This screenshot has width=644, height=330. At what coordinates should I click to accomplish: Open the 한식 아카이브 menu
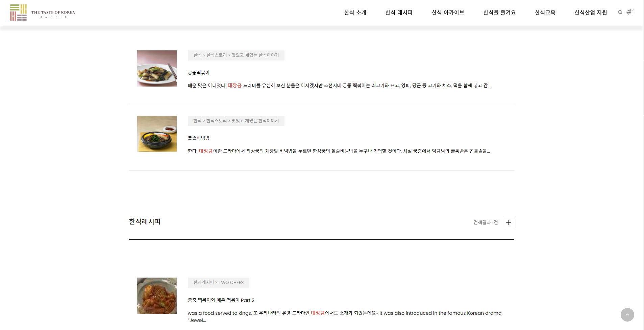click(x=448, y=13)
